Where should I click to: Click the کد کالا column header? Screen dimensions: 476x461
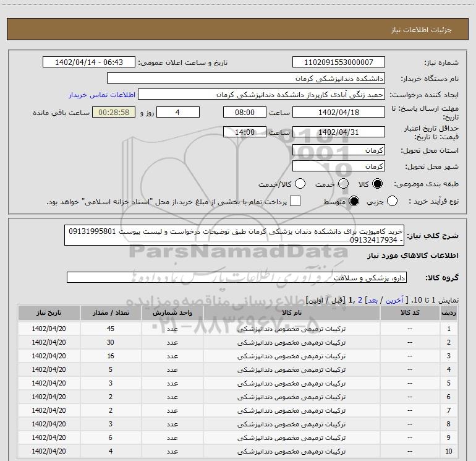coord(410,312)
